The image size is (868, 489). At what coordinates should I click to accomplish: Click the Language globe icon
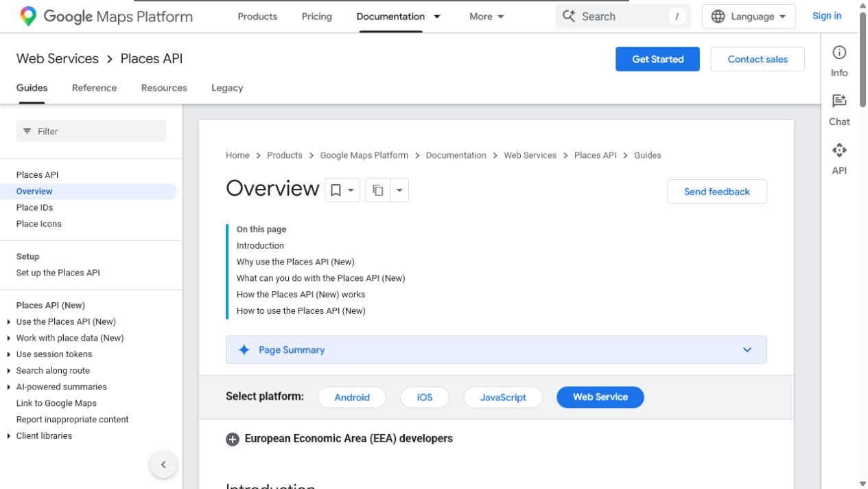718,16
